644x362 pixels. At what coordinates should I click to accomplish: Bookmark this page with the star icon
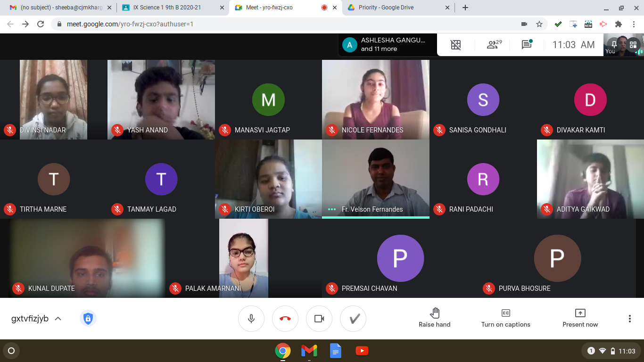tap(539, 24)
